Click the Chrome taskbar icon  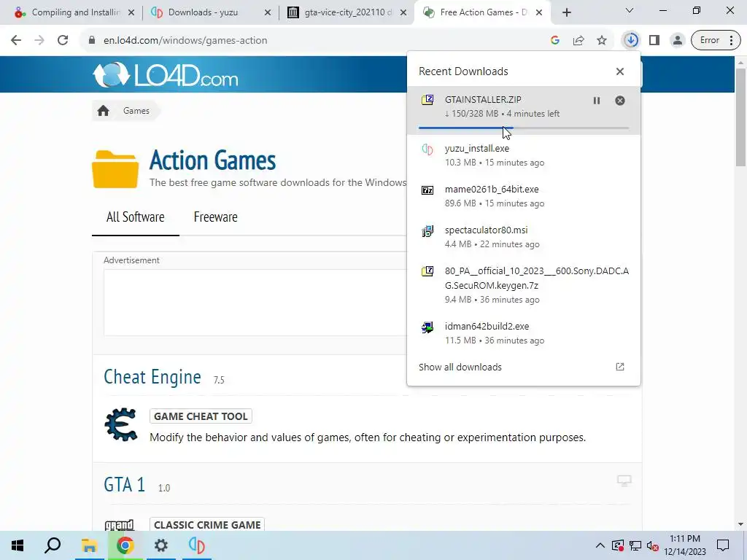pyautogui.click(x=125, y=545)
